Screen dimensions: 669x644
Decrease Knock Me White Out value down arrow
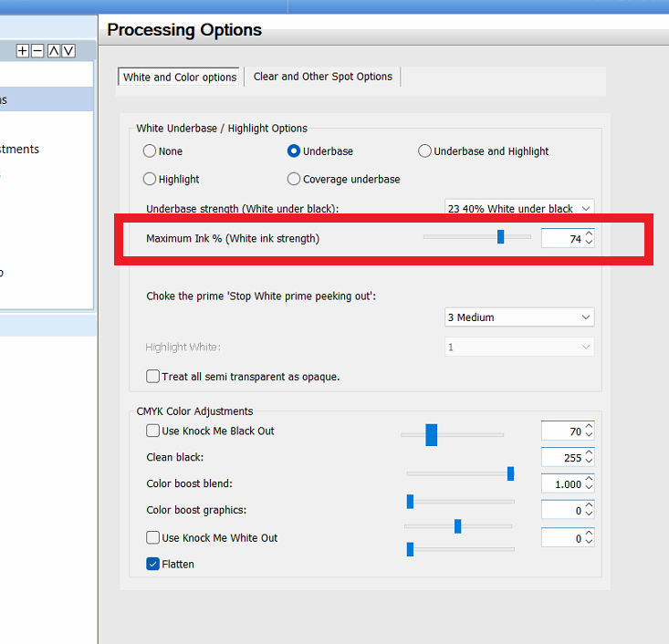pyautogui.click(x=590, y=541)
